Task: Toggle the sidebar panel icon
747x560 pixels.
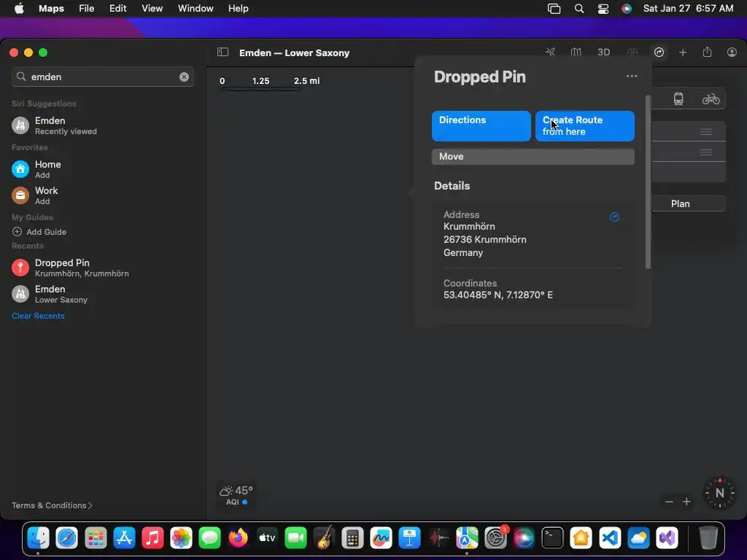Action: [222, 52]
